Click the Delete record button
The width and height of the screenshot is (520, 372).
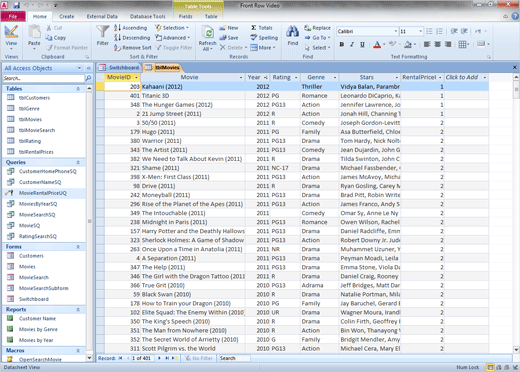233,48
